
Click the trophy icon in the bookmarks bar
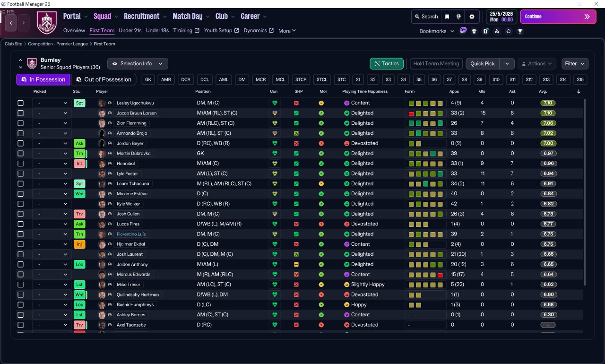pos(520,31)
